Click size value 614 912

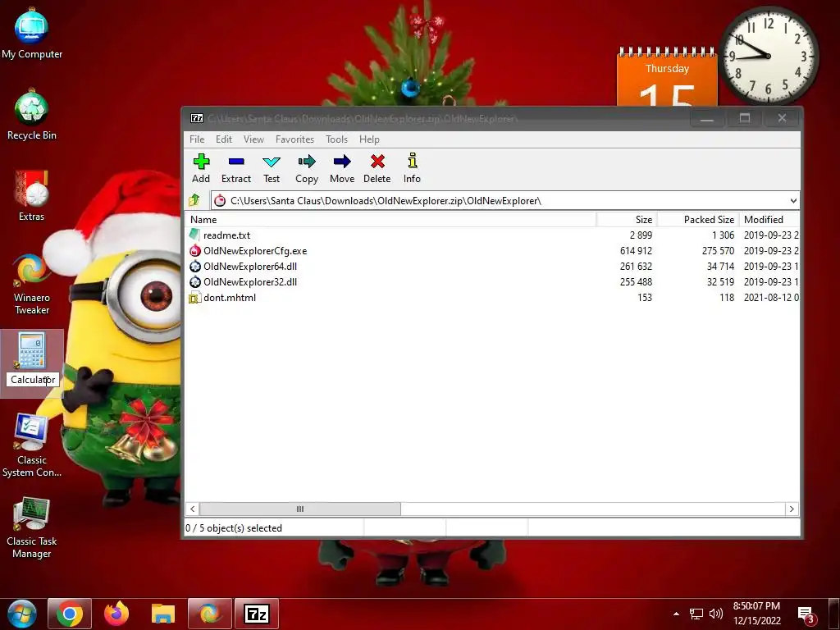coord(636,251)
